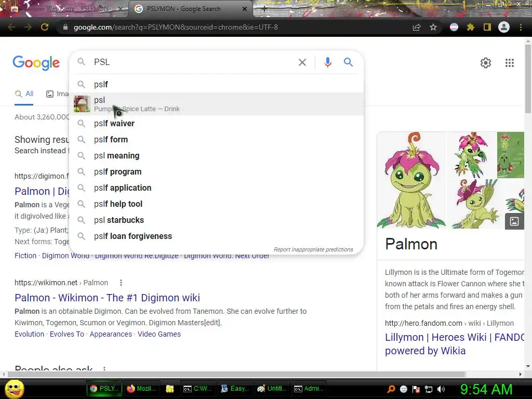Viewport: 532px width, 399px height.
Task: Bookmark this page with the star icon
Action: point(433,27)
